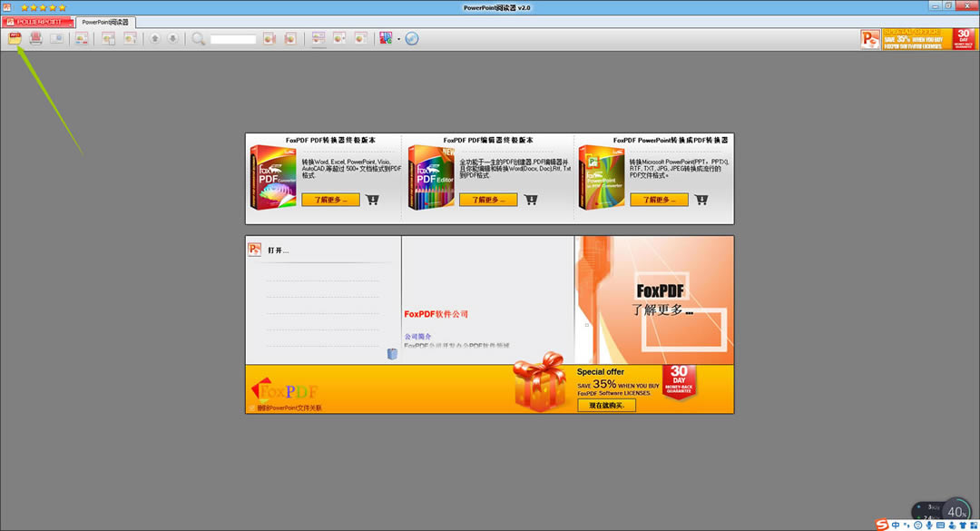Click 了解更多 button under PDF Editor

click(x=487, y=200)
